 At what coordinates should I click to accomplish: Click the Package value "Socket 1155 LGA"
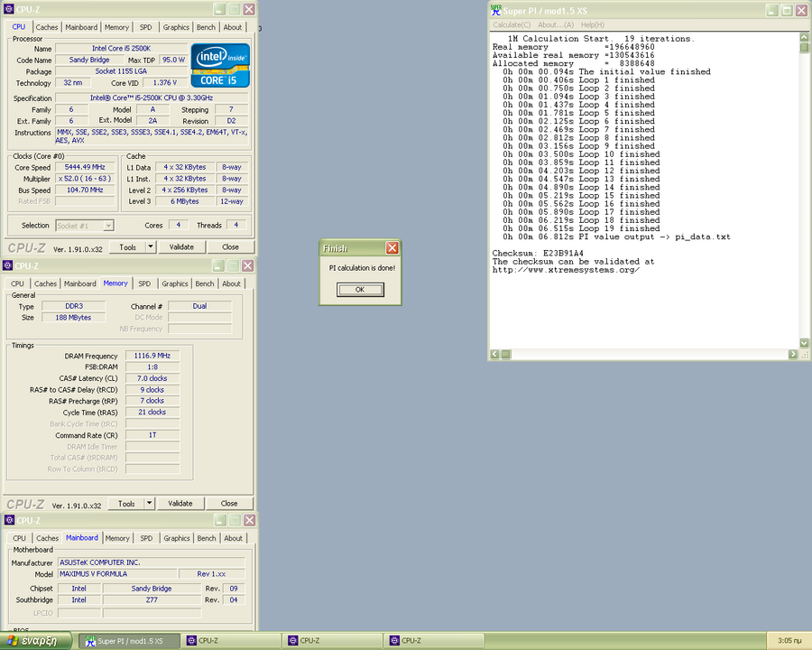121,71
